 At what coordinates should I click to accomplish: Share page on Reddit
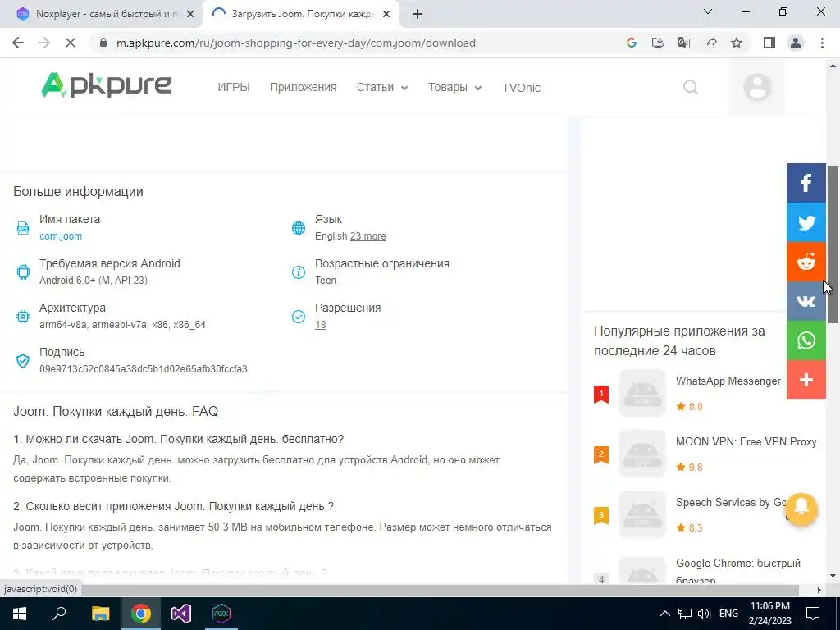[806, 262]
